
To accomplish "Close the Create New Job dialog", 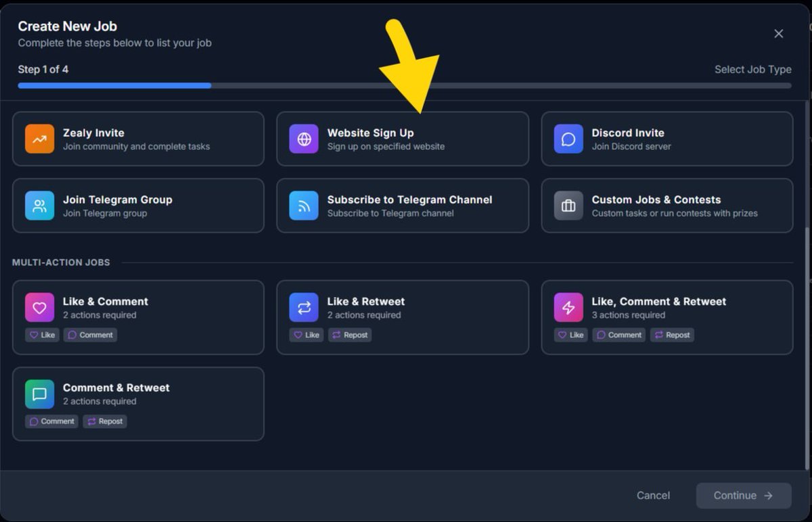I will pyautogui.click(x=779, y=34).
